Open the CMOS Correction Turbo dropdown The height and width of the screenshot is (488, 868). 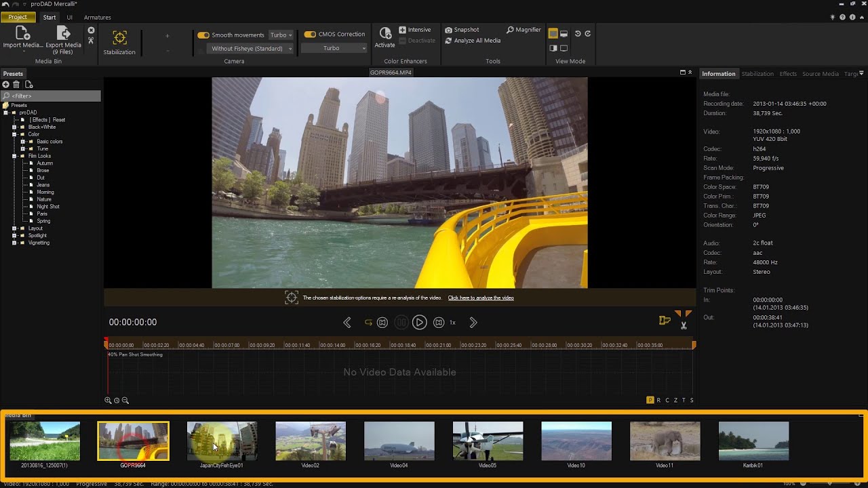coord(334,48)
